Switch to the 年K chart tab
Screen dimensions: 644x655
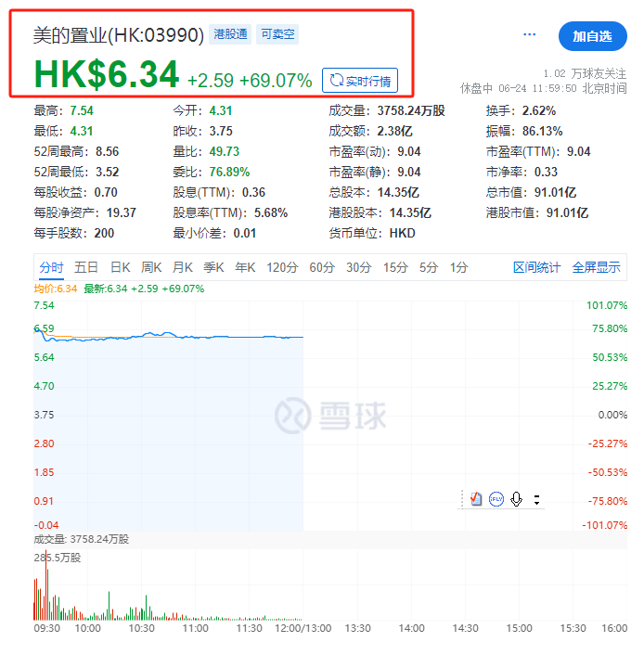[x=245, y=267]
